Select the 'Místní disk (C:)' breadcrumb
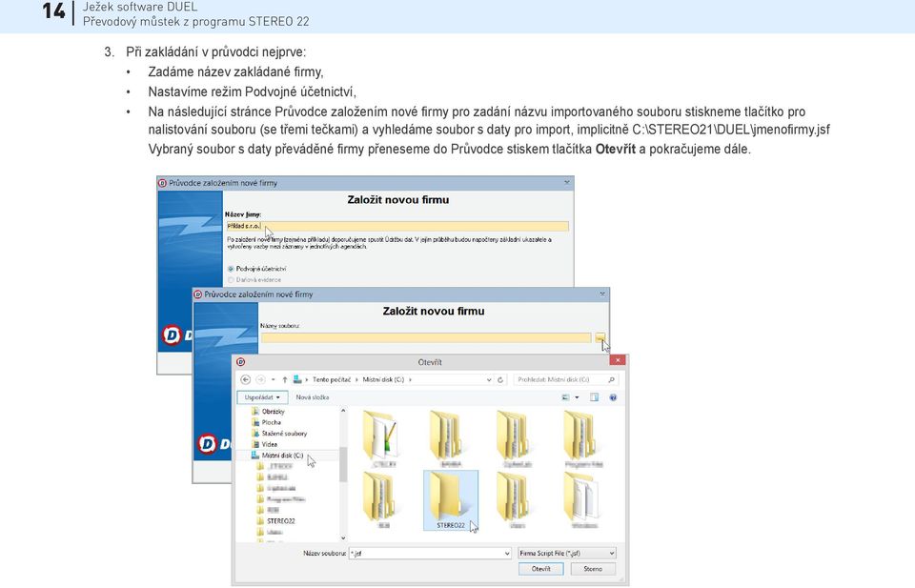 383,379
